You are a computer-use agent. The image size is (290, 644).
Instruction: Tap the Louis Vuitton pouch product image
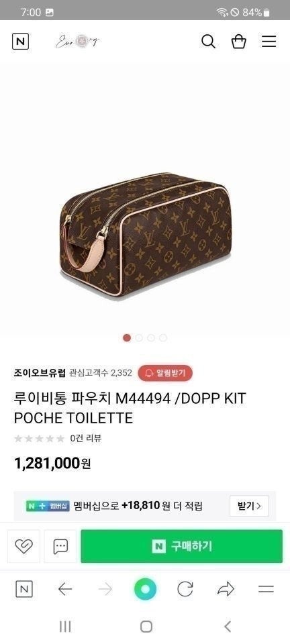tap(145, 234)
